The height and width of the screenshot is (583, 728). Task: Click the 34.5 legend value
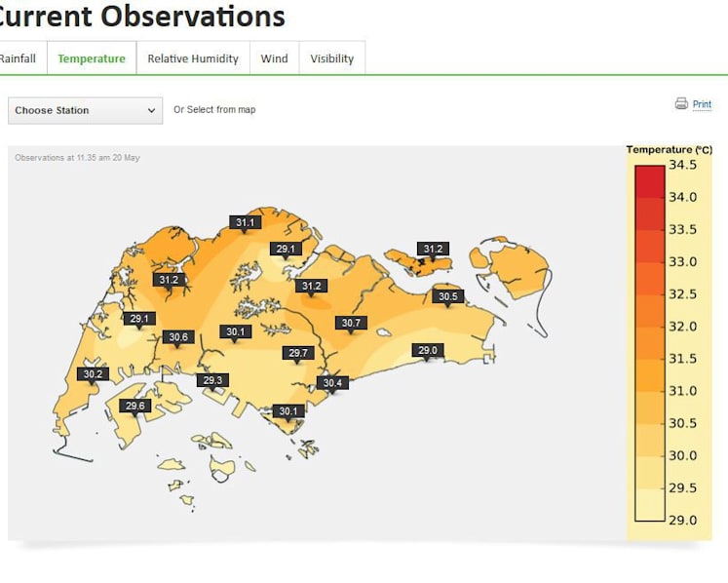pos(682,165)
